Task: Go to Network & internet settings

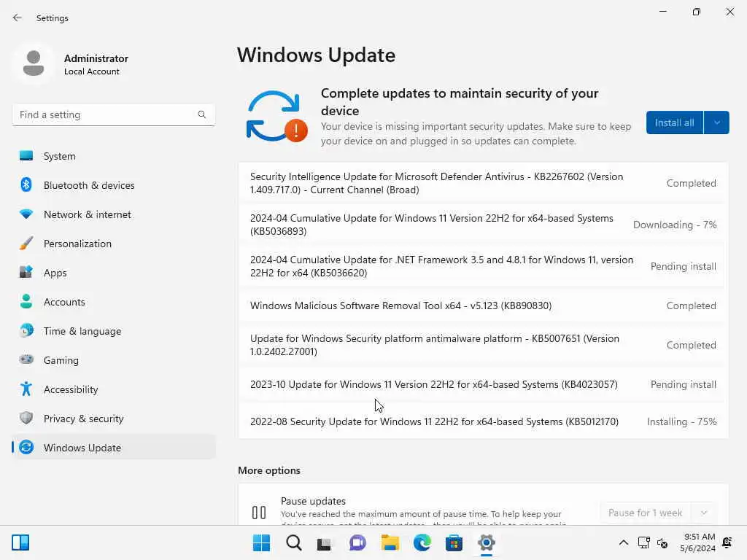Action: point(113,214)
